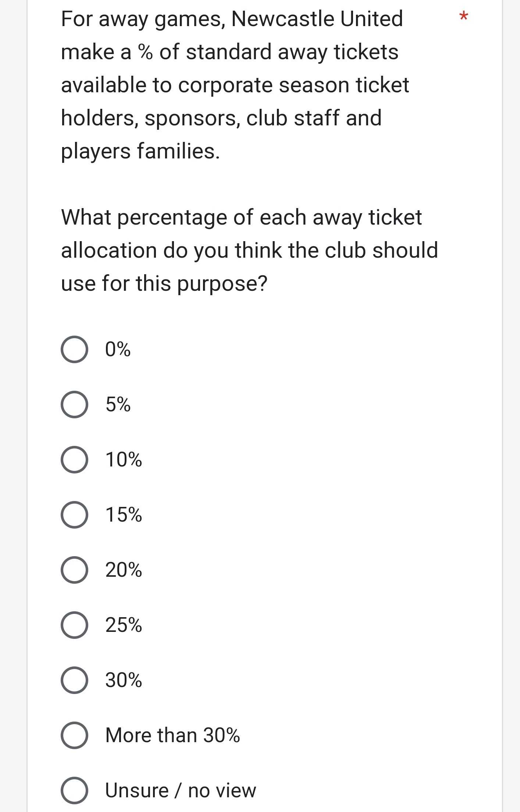Select the More than 30% radio circle
This screenshot has height=812, width=520.
[74, 735]
